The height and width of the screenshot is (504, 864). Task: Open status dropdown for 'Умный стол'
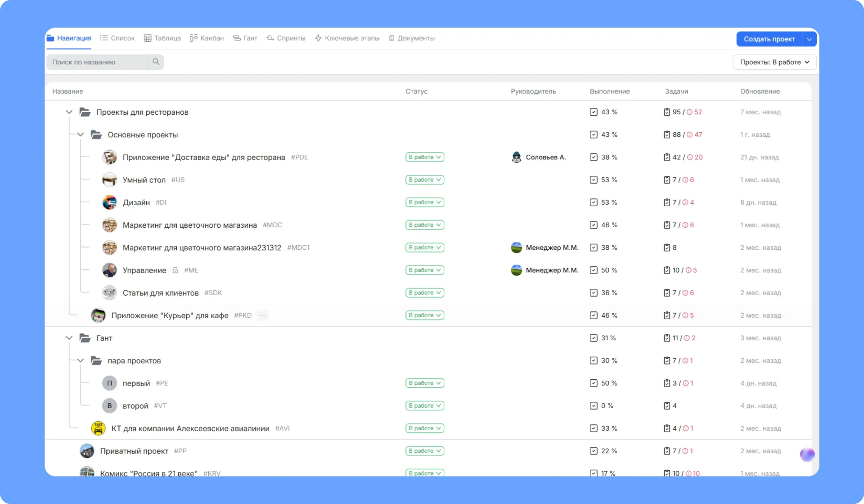click(x=424, y=180)
